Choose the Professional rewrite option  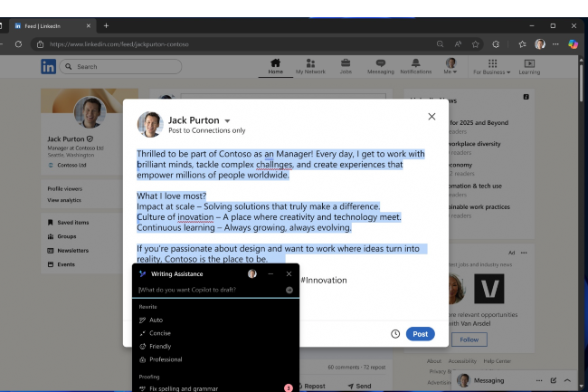pyautogui.click(x=166, y=359)
